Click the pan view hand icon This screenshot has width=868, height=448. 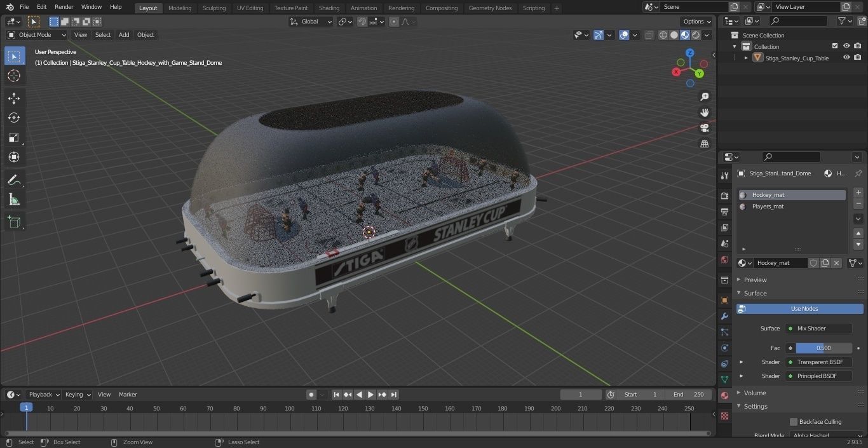click(704, 112)
